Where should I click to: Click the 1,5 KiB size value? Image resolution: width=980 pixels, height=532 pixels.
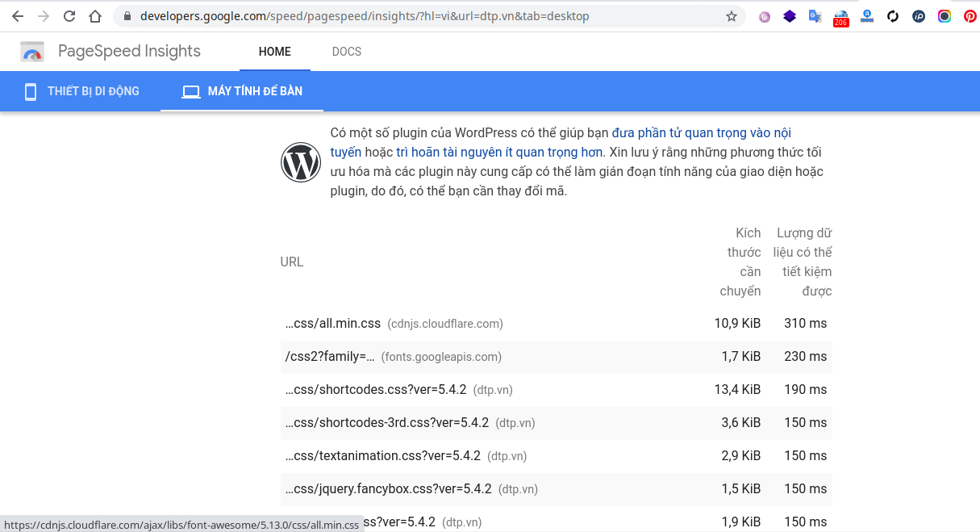741,488
